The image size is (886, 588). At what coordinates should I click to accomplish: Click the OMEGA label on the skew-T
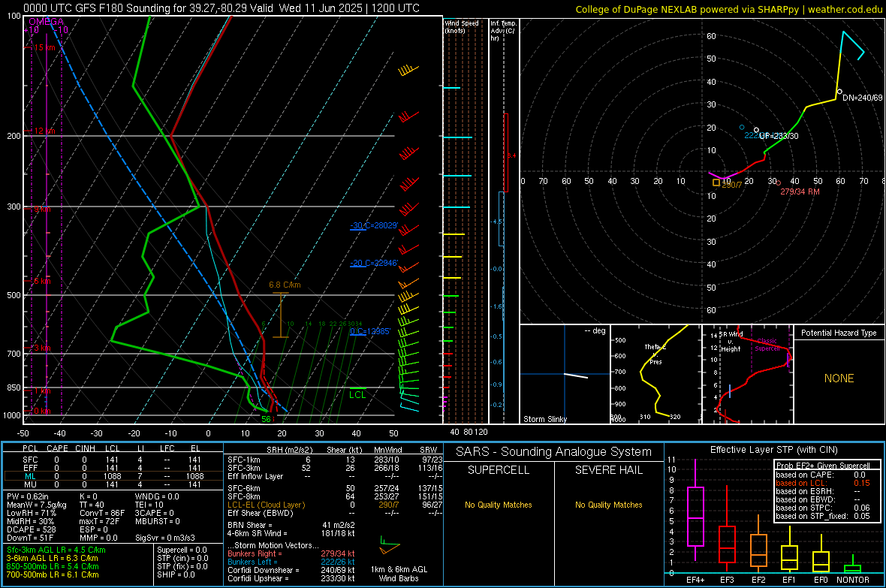pos(47,22)
